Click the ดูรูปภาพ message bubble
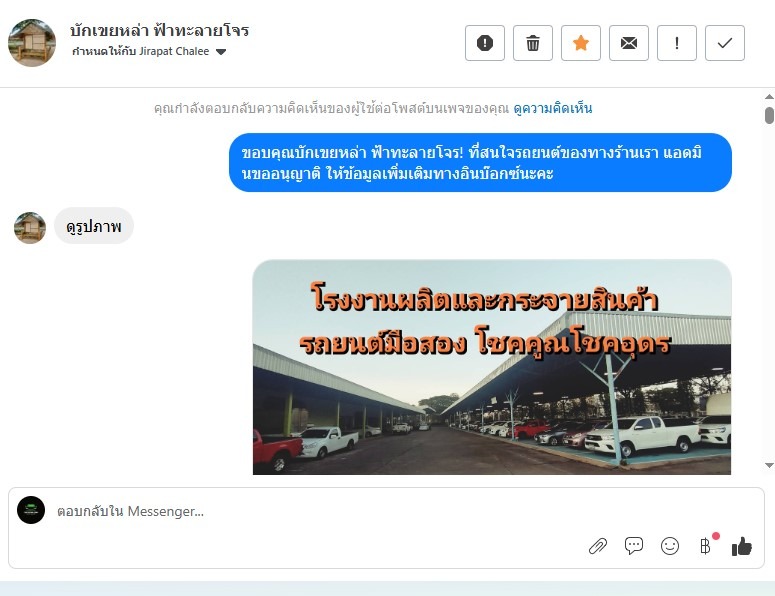The width and height of the screenshot is (775, 596). 94,226
